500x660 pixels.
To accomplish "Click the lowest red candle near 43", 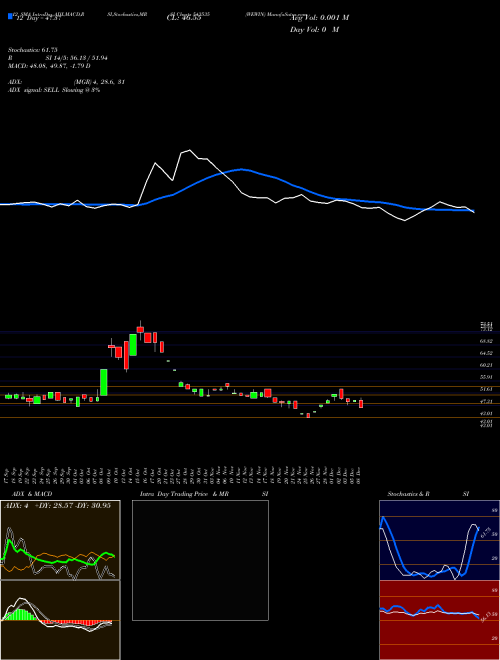I will click(x=308, y=415).
